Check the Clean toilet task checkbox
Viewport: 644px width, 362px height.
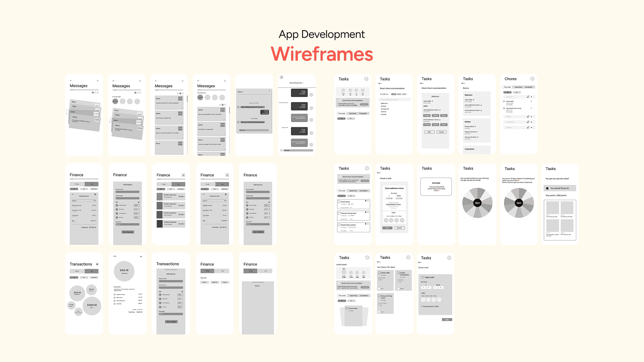339,202
